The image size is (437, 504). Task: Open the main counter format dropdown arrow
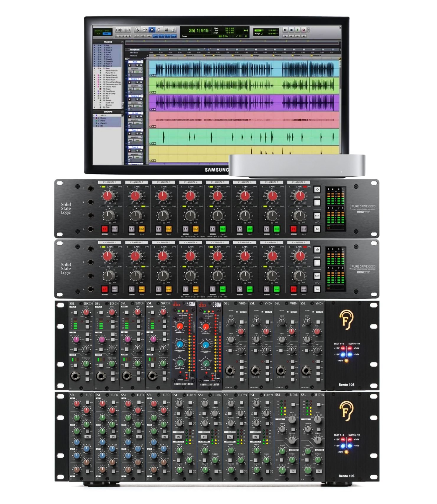[211, 30]
